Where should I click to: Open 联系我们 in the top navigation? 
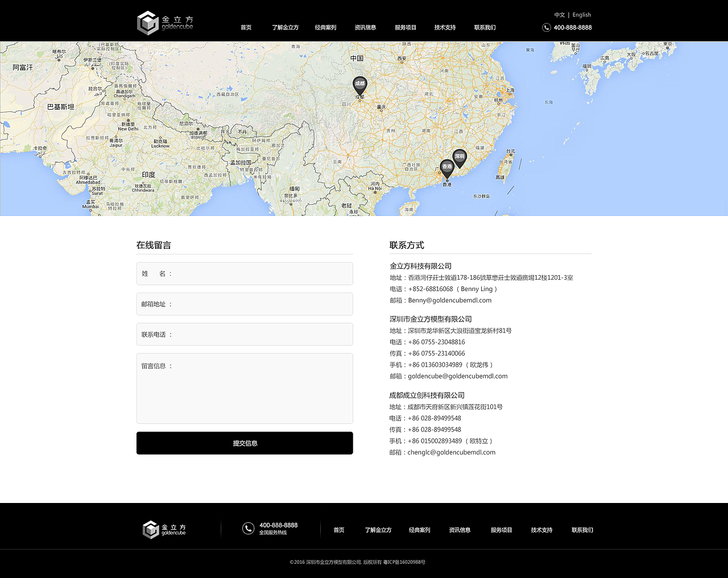pos(485,27)
